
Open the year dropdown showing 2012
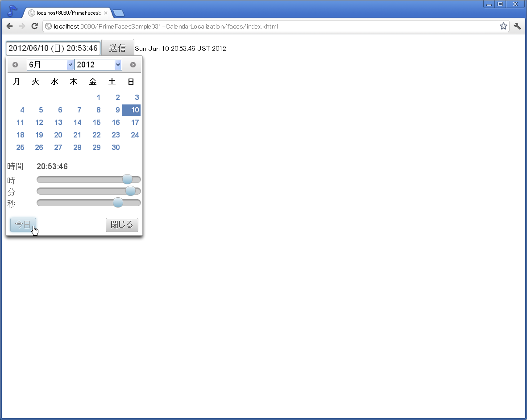click(98, 65)
